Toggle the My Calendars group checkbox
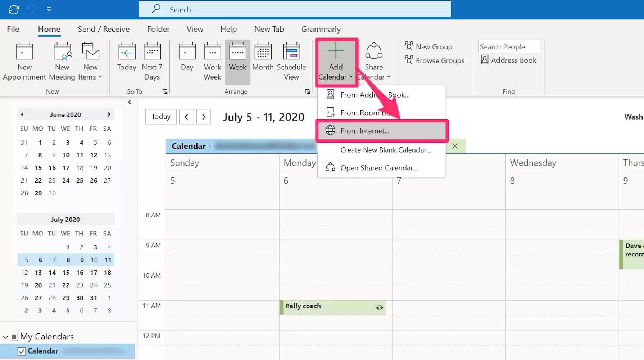Viewport: 644px width, 360px height. pos(14,337)
